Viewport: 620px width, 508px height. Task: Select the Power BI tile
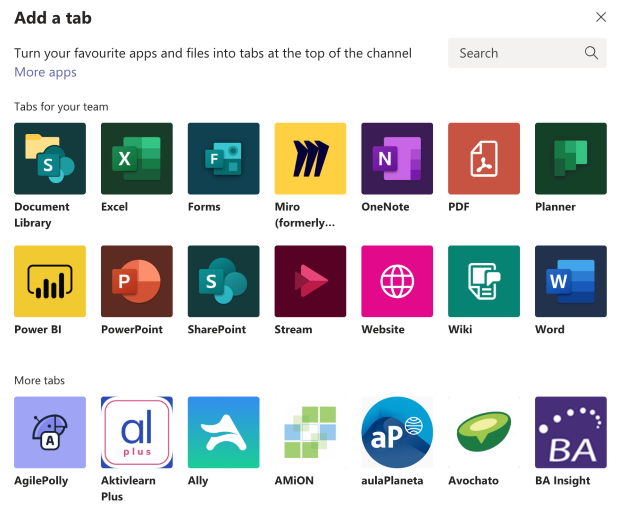point(50,281)
